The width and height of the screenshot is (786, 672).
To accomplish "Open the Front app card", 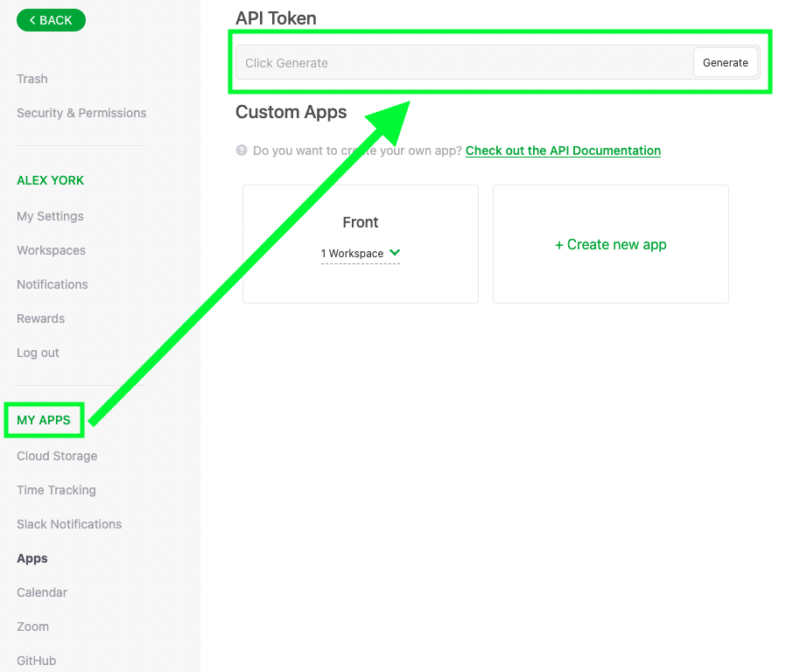I will point(360,222).
